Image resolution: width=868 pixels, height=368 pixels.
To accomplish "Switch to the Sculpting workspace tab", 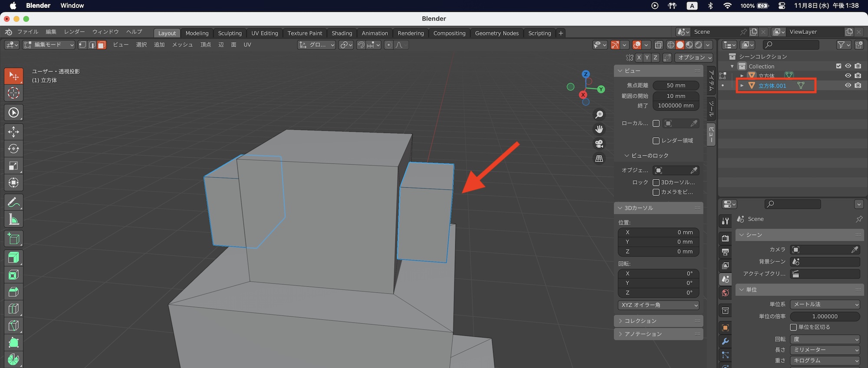I will click(x=230, y=33).
